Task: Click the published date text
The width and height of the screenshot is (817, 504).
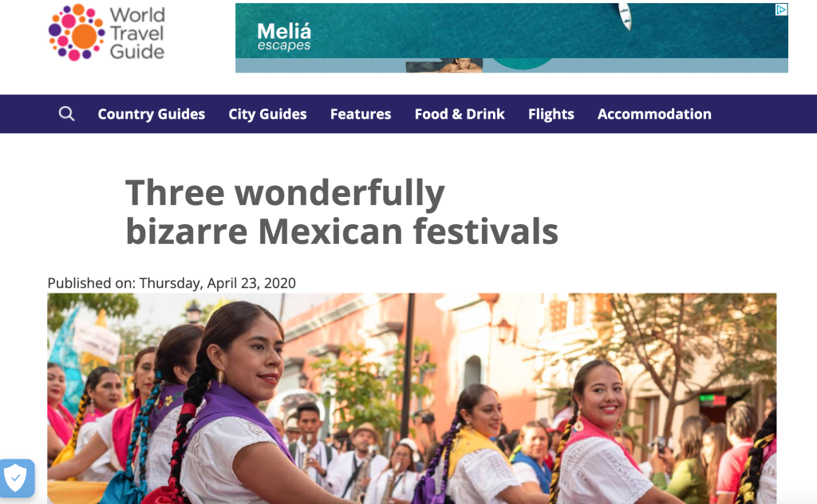Action: click(172, 283)
